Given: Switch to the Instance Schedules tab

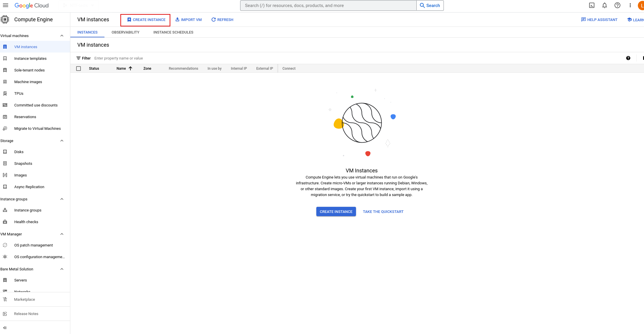Looking at the screenshot, I should pos(173,32).
